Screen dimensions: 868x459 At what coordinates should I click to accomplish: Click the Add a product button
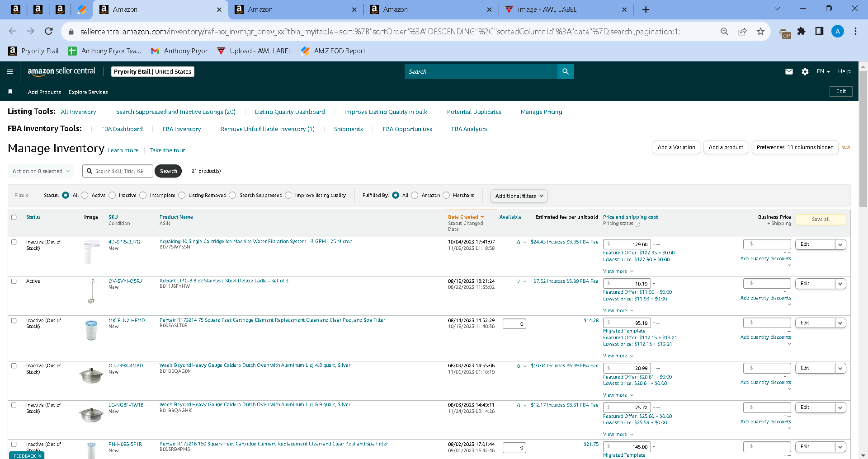[x=726, y=147]
